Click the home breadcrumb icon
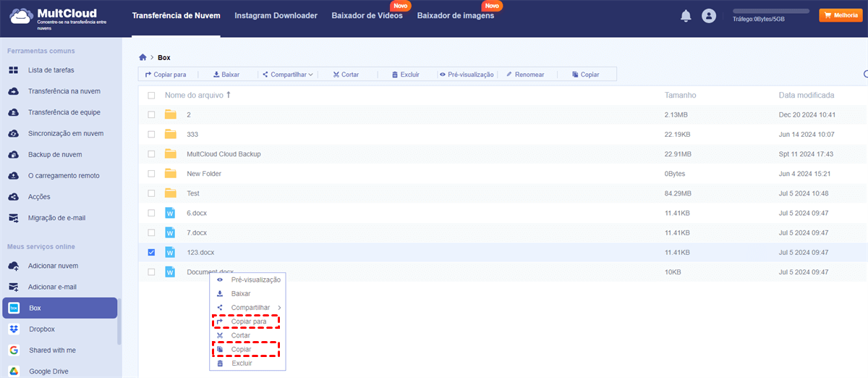This screenshot has width=868, height=378. coord(143,57)
